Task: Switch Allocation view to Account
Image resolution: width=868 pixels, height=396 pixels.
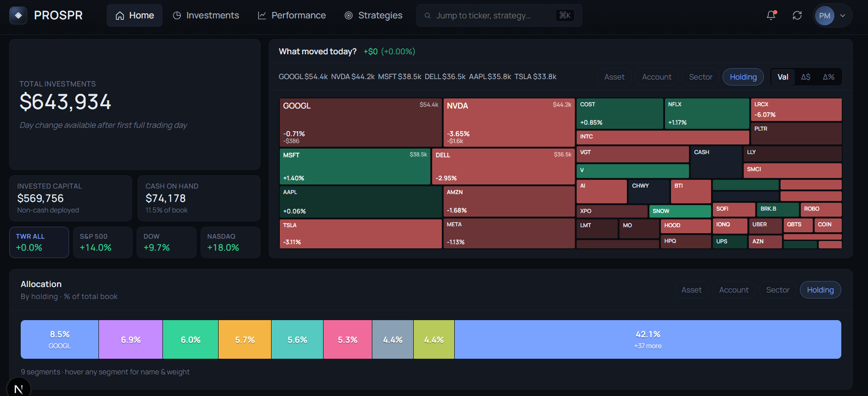Action: tap(734, 290)
